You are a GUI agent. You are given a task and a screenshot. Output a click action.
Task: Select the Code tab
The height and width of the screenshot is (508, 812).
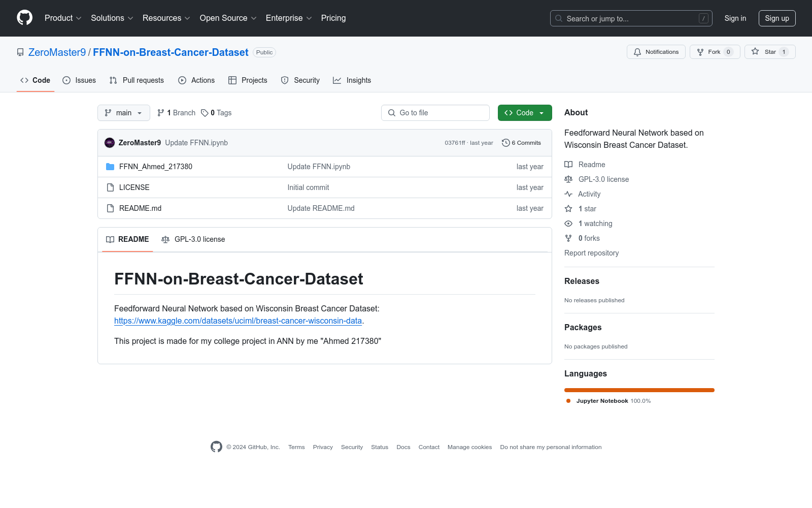pos(36,80)
